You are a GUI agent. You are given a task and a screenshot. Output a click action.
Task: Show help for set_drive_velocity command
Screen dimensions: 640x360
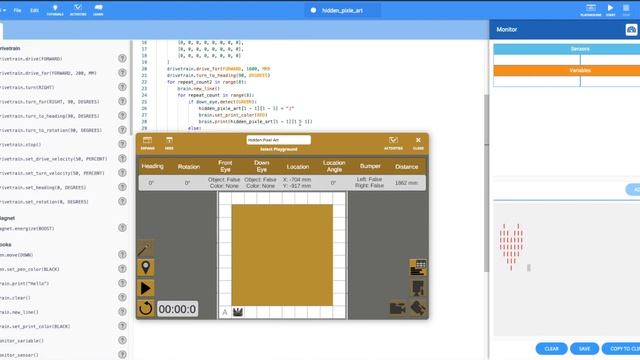(x=122, y=158)
